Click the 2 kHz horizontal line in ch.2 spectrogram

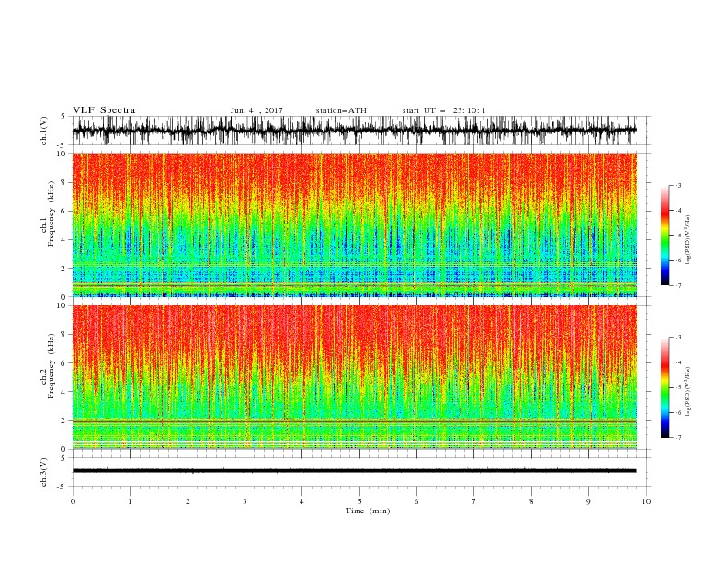click(354, 421)
